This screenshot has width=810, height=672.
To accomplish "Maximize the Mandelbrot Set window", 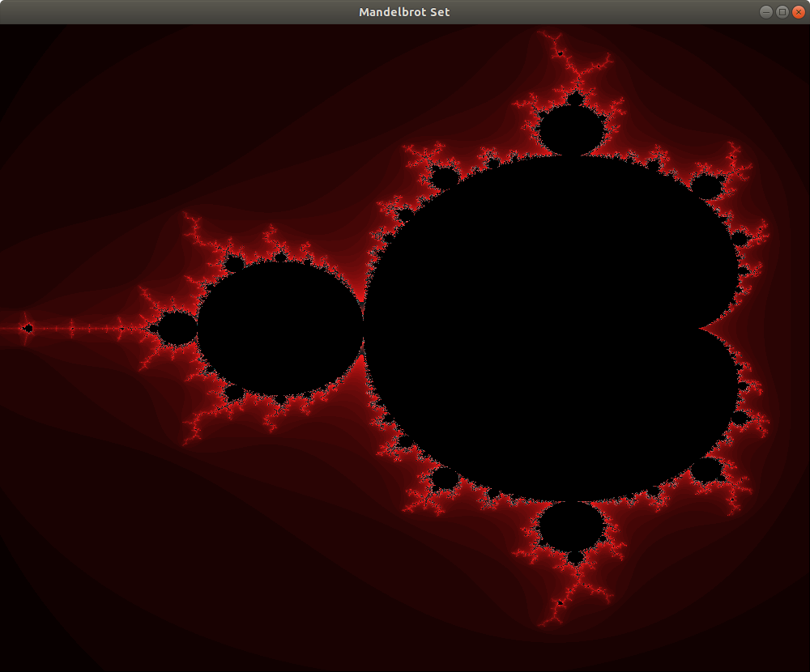I will [x=782, y=11].
